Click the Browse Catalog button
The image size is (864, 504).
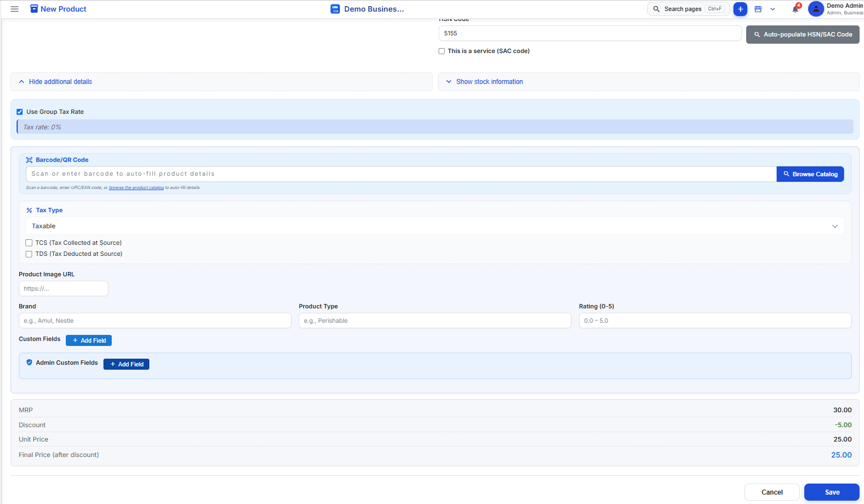point(810,174)
